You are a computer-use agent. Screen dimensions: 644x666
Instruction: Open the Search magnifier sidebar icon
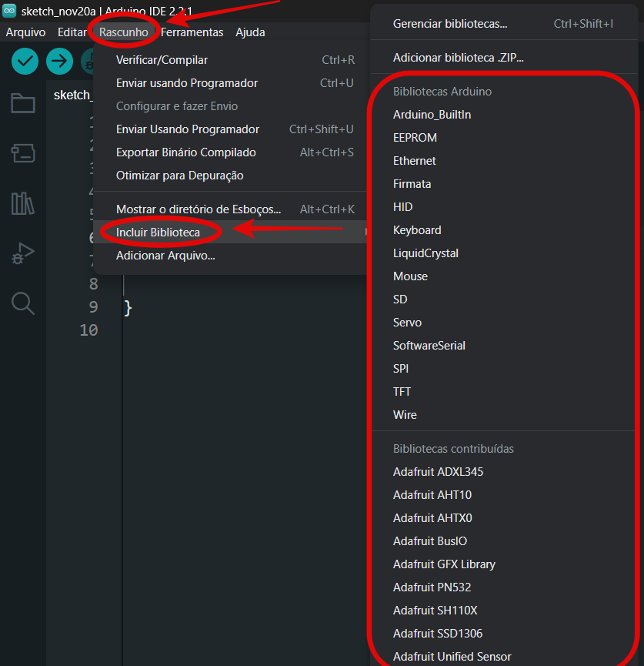pos(23,303)
